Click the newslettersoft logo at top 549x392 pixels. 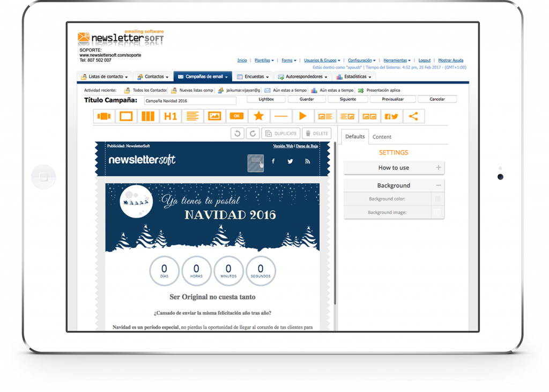pos(121,38)
